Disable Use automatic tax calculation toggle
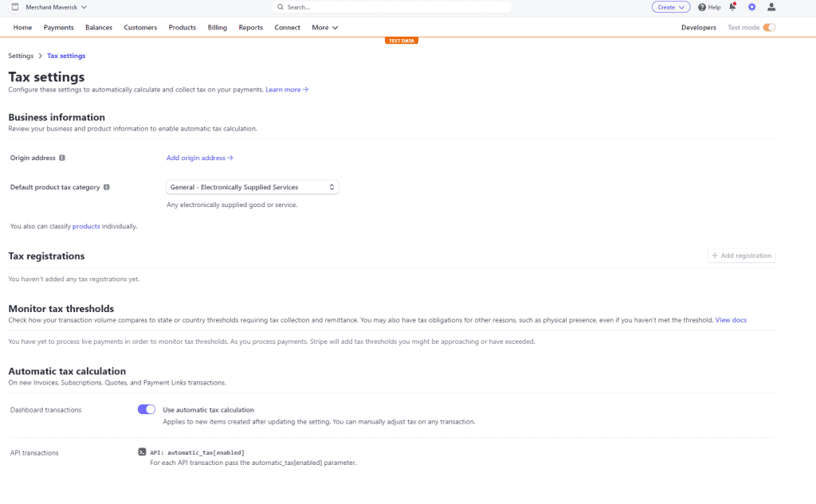This screenshot has height=504, width=816. (x=147, y=409)
